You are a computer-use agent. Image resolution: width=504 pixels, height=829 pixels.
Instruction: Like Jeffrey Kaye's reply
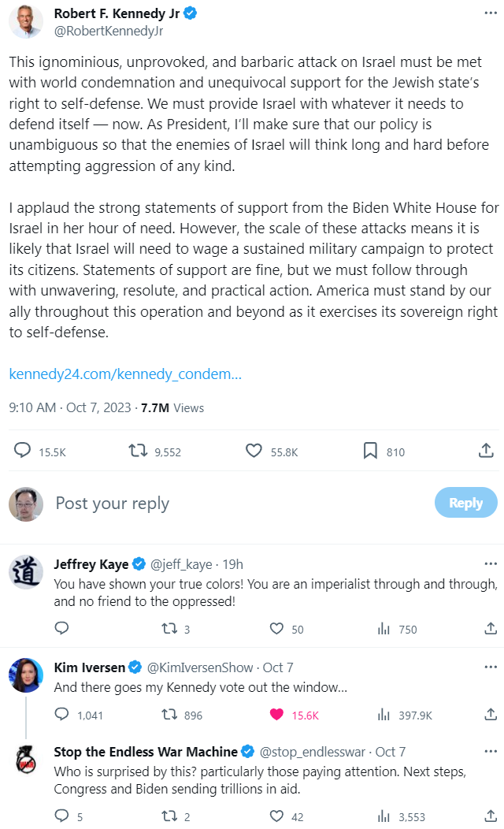tap(276, 629)
